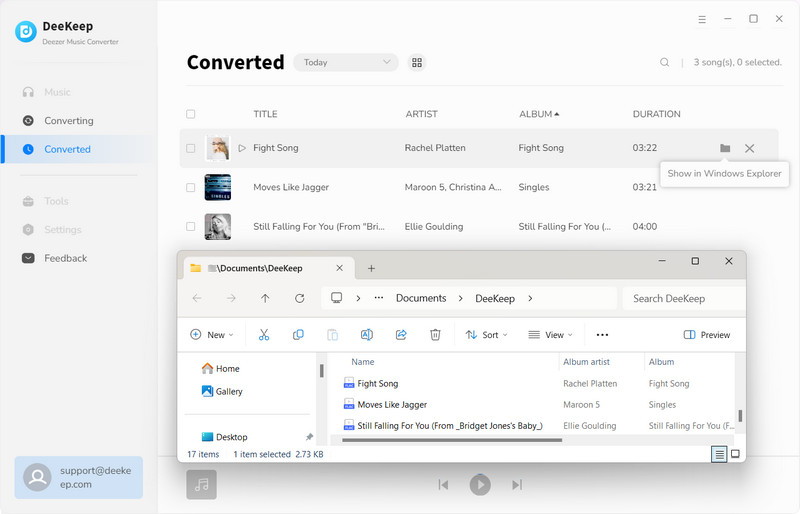
Task: Click the Share icon in Explorer toolbar
Action: tap(401, 335)
